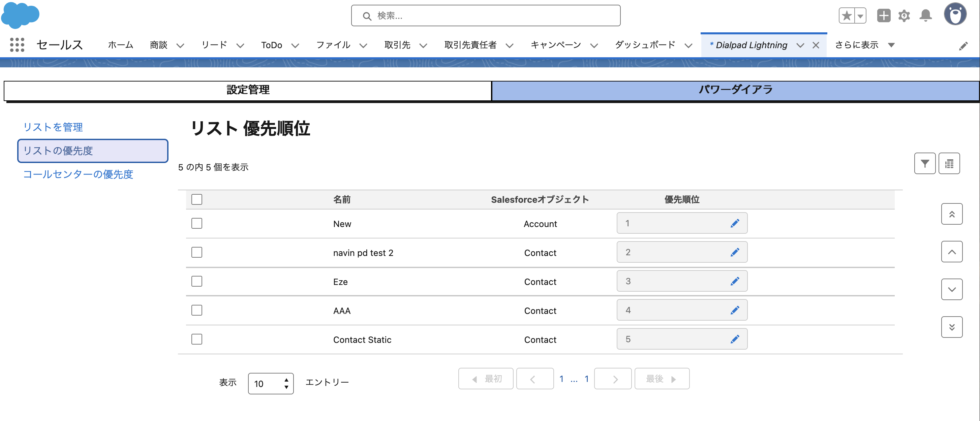Click the 'Contact Static' list name
980x421 pixels.
362,339
